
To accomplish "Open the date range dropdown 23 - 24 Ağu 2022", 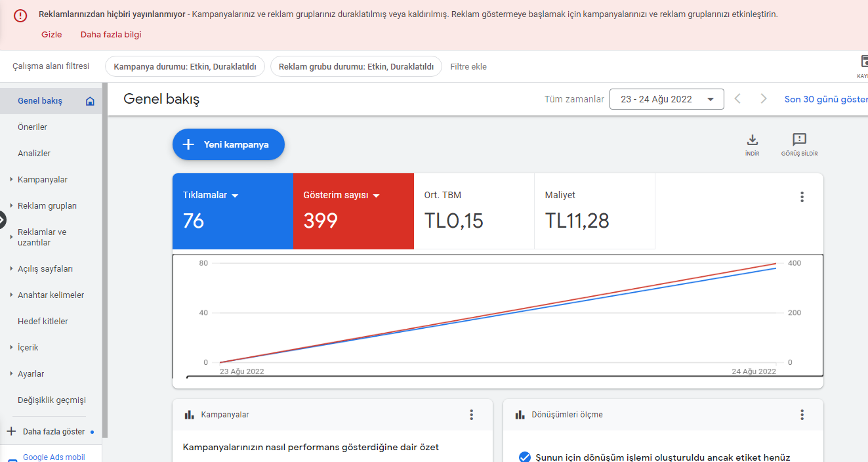I will (x=667, y=99).
